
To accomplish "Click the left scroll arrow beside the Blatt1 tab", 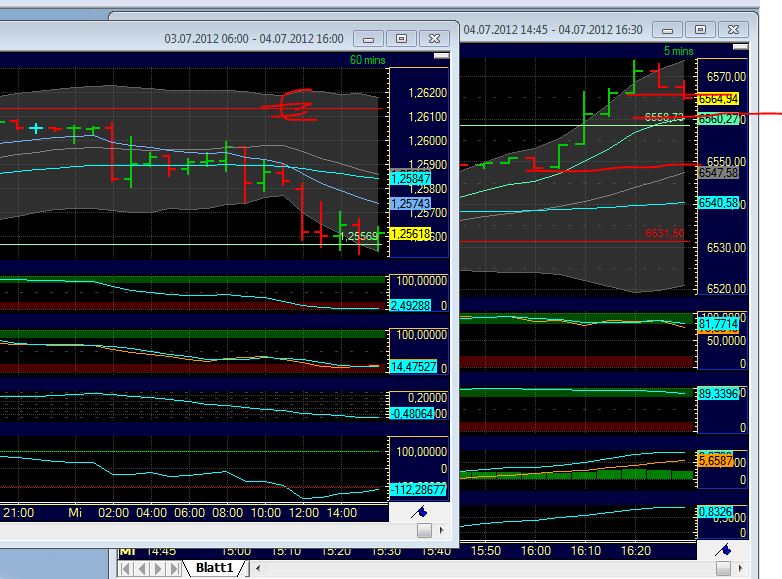I will click(x=258, y=568).
